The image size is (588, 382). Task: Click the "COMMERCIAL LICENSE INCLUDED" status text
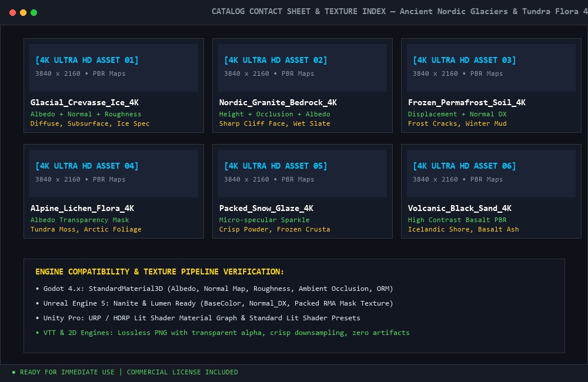pyautogui.click(x=182, y=372)
